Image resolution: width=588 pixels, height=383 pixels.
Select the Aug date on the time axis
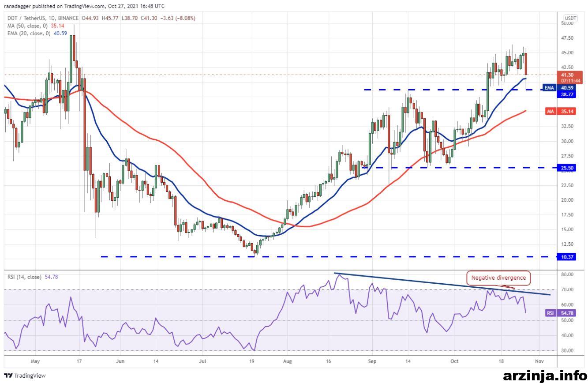(287, 360)
